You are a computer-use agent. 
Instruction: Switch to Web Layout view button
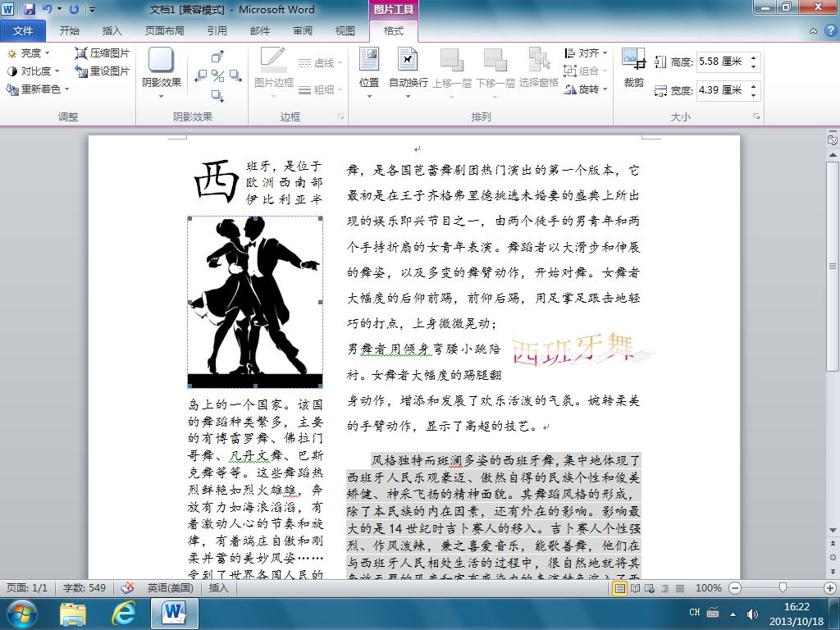pos(650,588)
